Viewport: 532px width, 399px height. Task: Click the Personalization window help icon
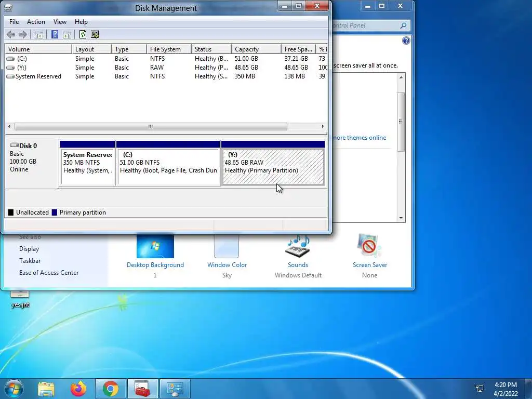(406, 41)
